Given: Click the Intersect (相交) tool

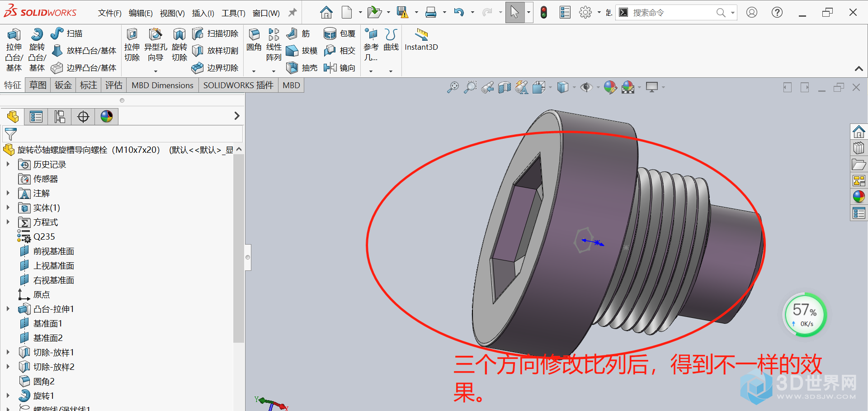Looking at the screenshot, I should (x=340, y=51).
